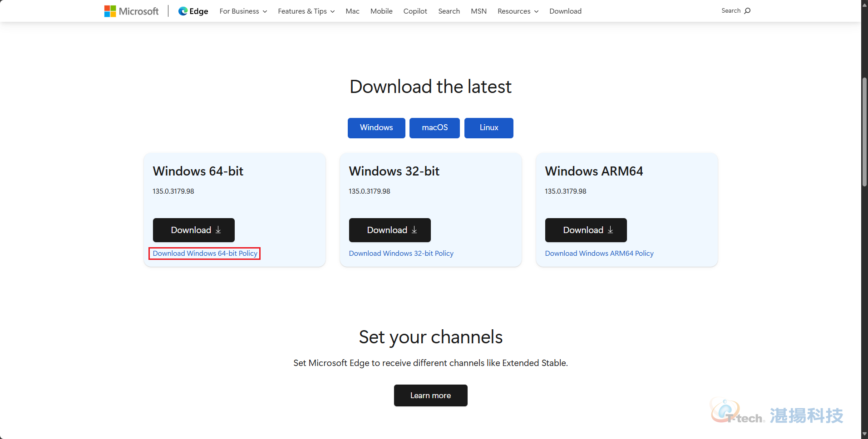Open the Edge home logo link

coord(193,11)
